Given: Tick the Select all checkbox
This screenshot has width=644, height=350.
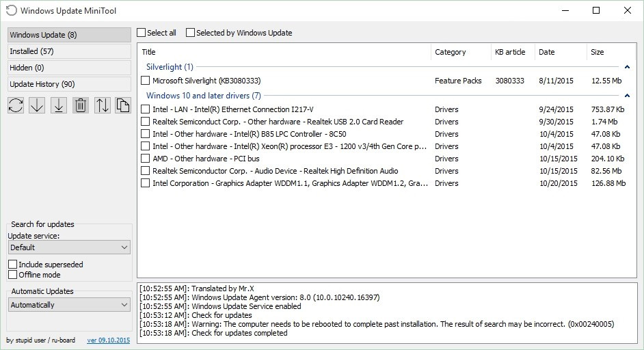Looking at the screenshot, I should pos(142,32).
